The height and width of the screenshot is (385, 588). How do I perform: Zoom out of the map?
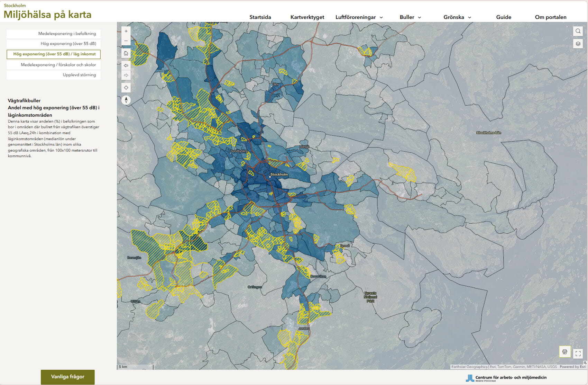(x=126, y=41)
